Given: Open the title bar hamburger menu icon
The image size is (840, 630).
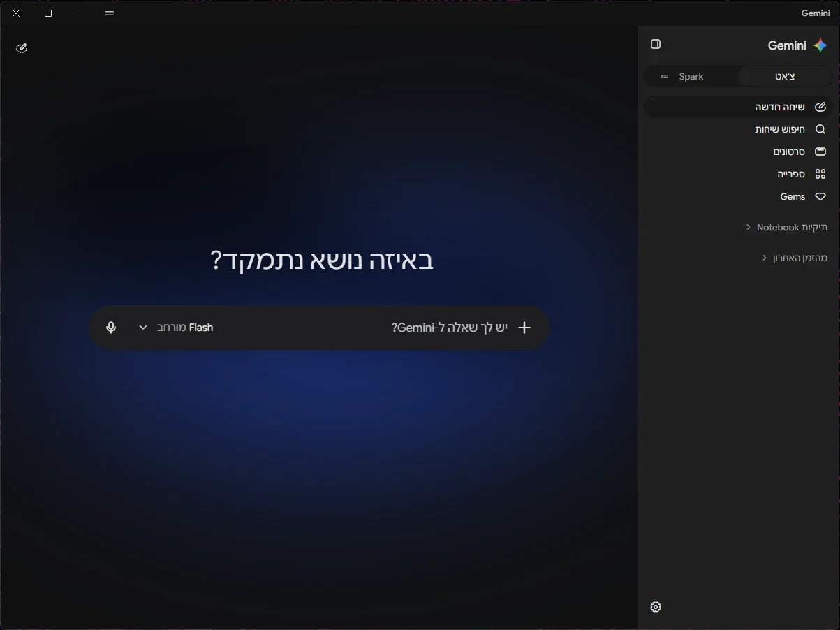Looking at the screenshot, I should 110,13.
